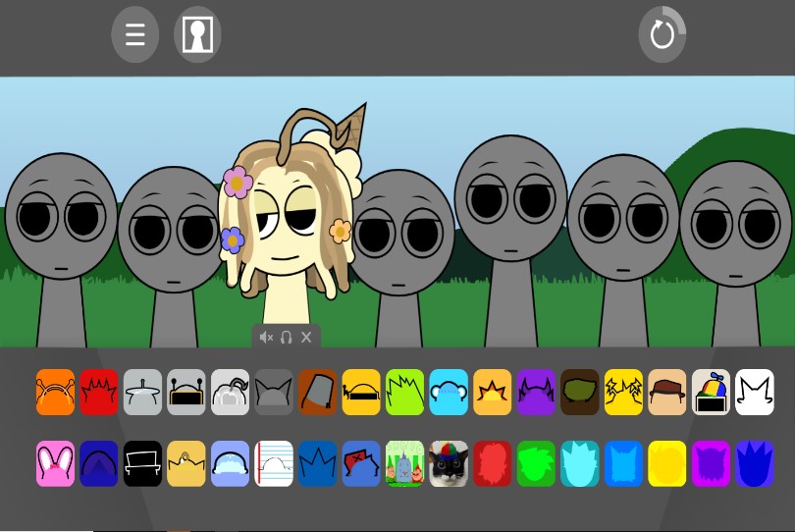Click the circular reset arrow button
The width and height of the screenshot is (795, 532).
(662, 34)
